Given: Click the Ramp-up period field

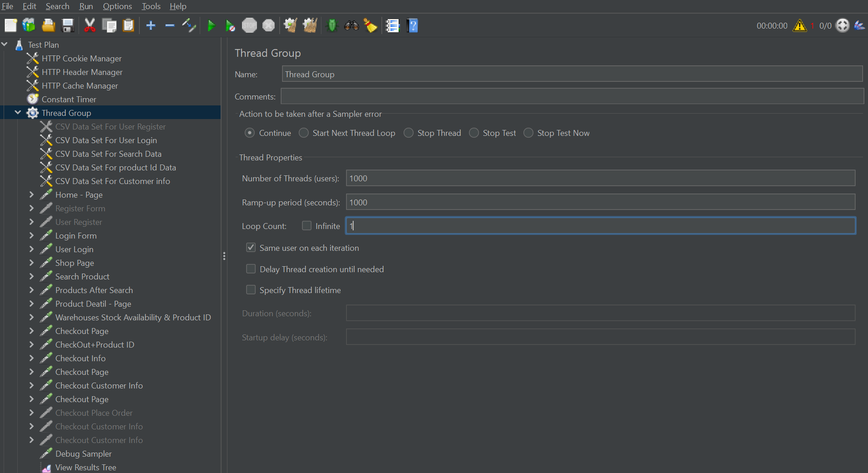Looking at the screenshot, I should pyautogui.click(x=601, y=202).
